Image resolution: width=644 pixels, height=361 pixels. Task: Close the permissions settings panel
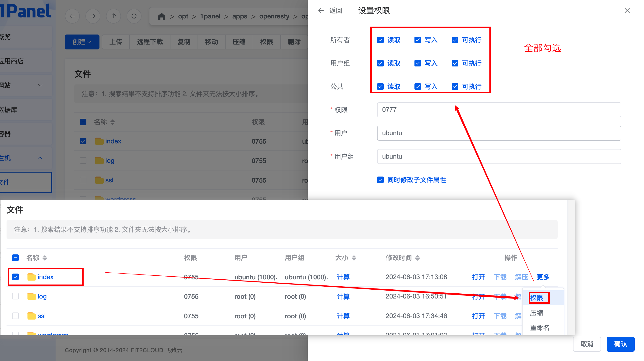pyautogui.click(x=627, y=10)
